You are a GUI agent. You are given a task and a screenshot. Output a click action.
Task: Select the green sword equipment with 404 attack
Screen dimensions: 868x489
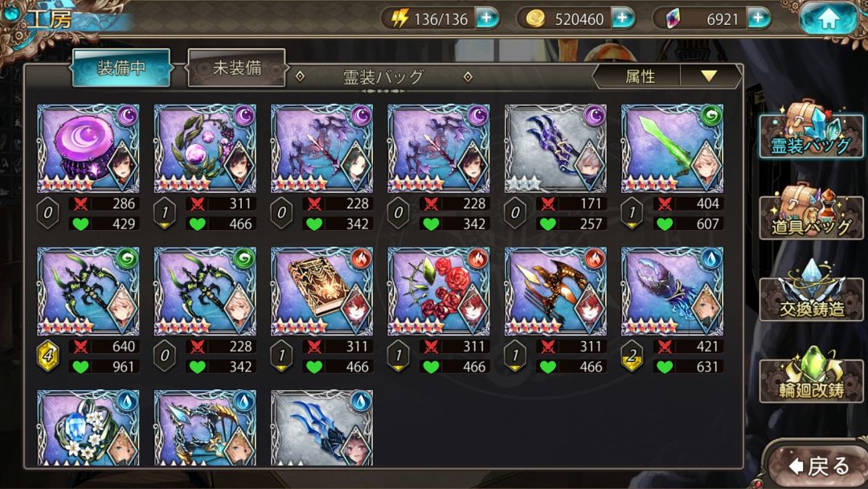point(672,149)
